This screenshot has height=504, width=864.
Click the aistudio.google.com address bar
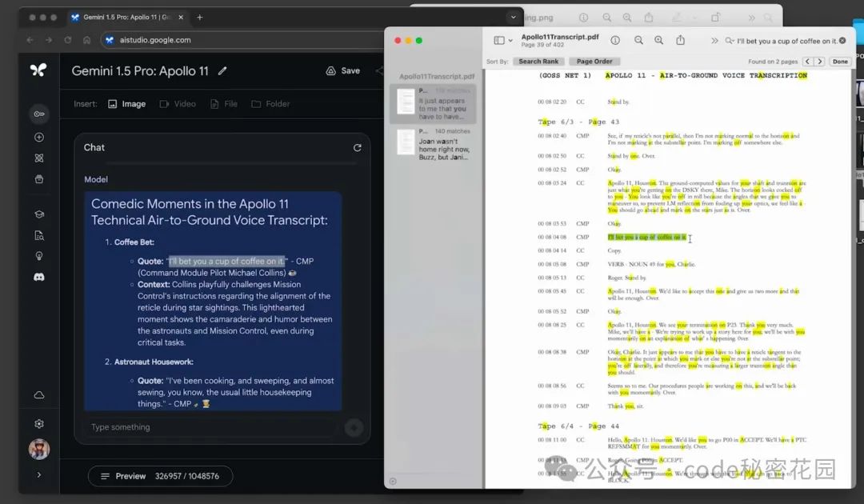point(242,40)
